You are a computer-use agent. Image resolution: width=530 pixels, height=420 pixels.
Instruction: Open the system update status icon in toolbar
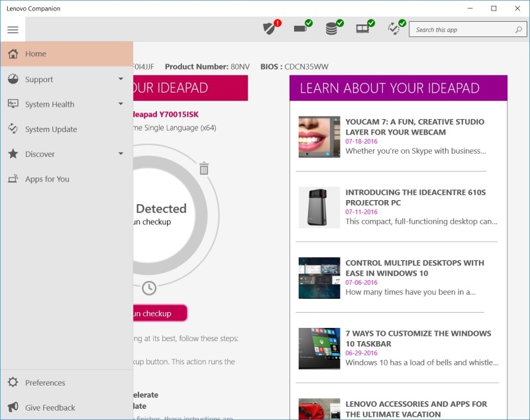[396, 28]
